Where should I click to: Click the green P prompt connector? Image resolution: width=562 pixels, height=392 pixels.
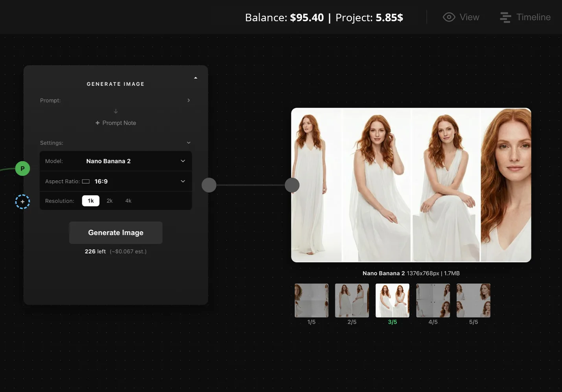22,169
